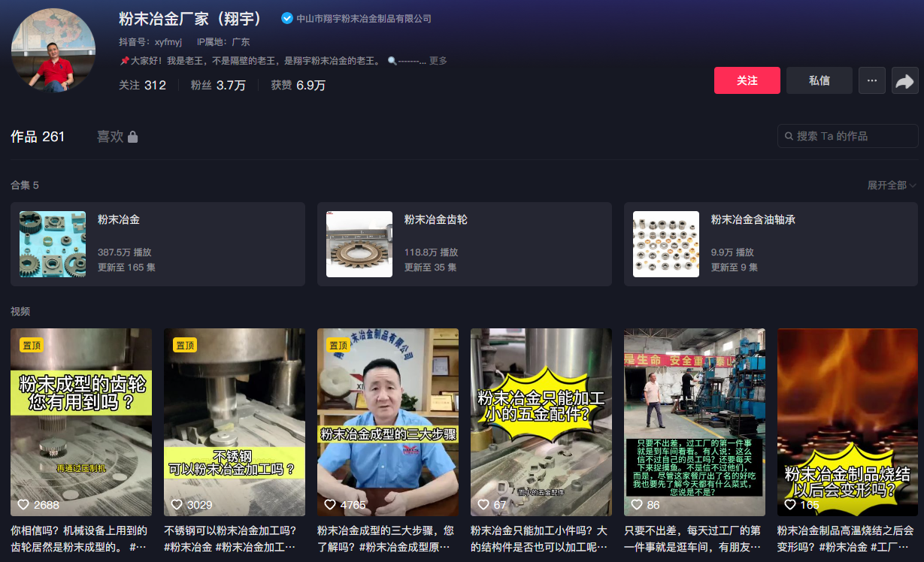The image size is (924, 562).
Task: Click the 抖音号：xyfmyj text
Action: [x=150, y=42]
